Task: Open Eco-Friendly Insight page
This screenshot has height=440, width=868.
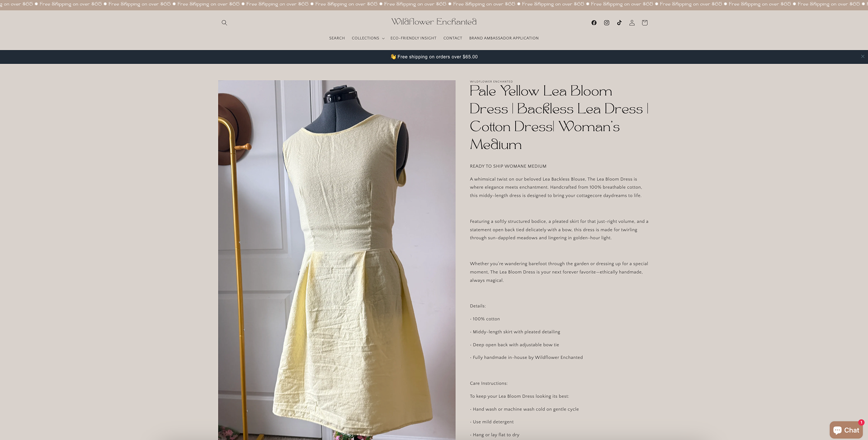Action: click(x=413, y=38)
